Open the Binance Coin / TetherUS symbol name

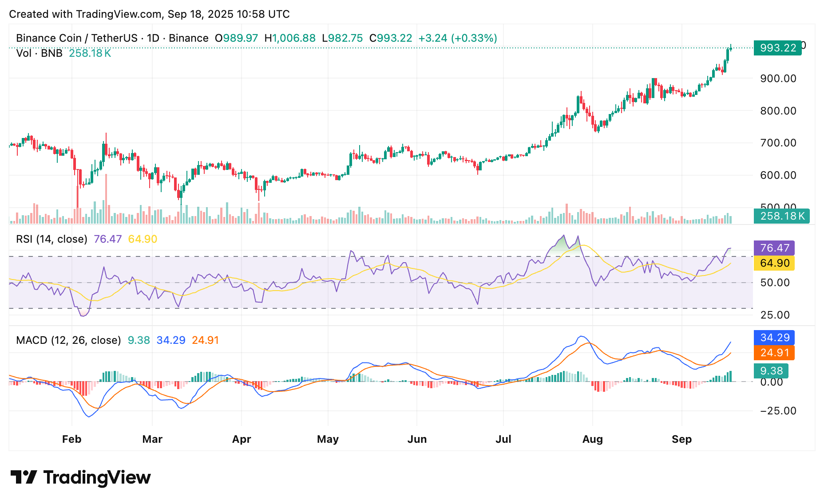78,38
